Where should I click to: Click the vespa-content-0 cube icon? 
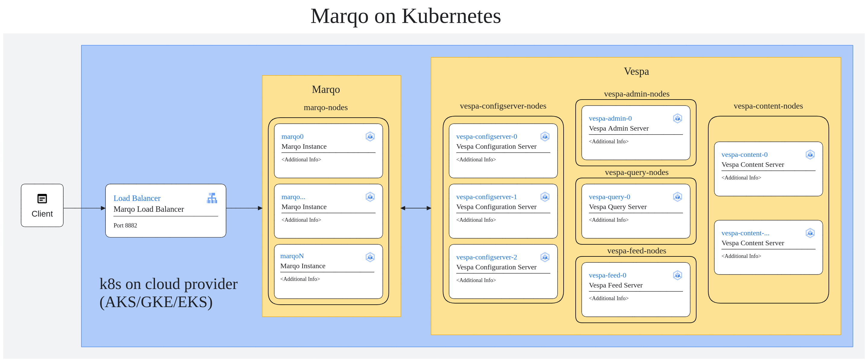[810, 154]
